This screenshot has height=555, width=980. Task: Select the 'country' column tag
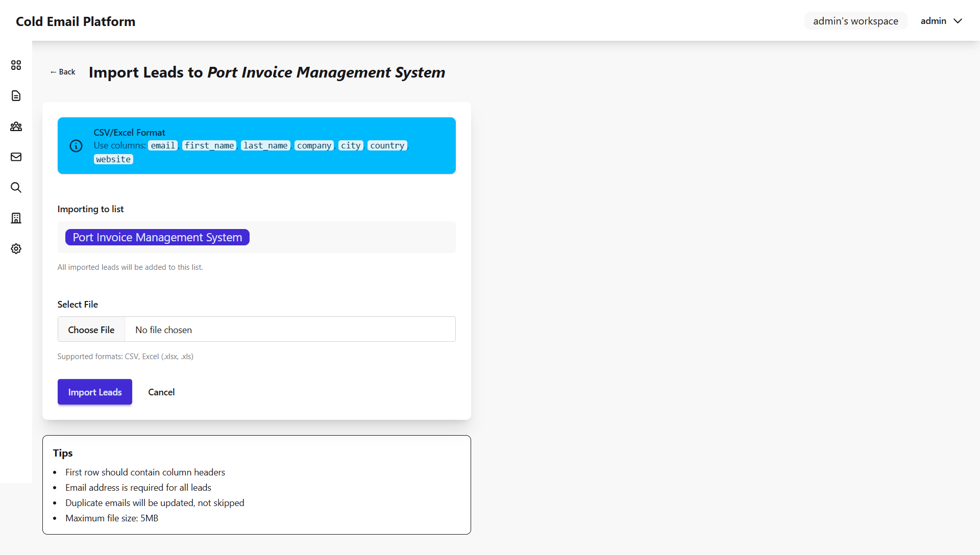[387, 145]
